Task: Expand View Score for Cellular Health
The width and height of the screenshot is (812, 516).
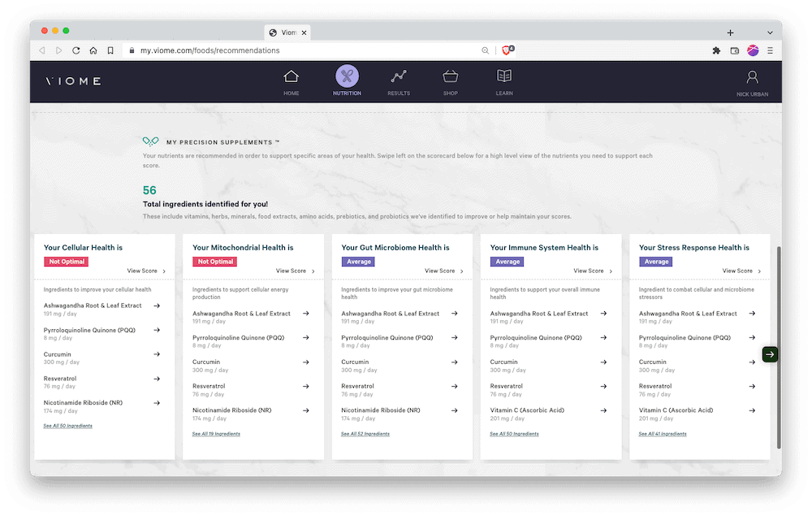Action: (x=146, y=271)
